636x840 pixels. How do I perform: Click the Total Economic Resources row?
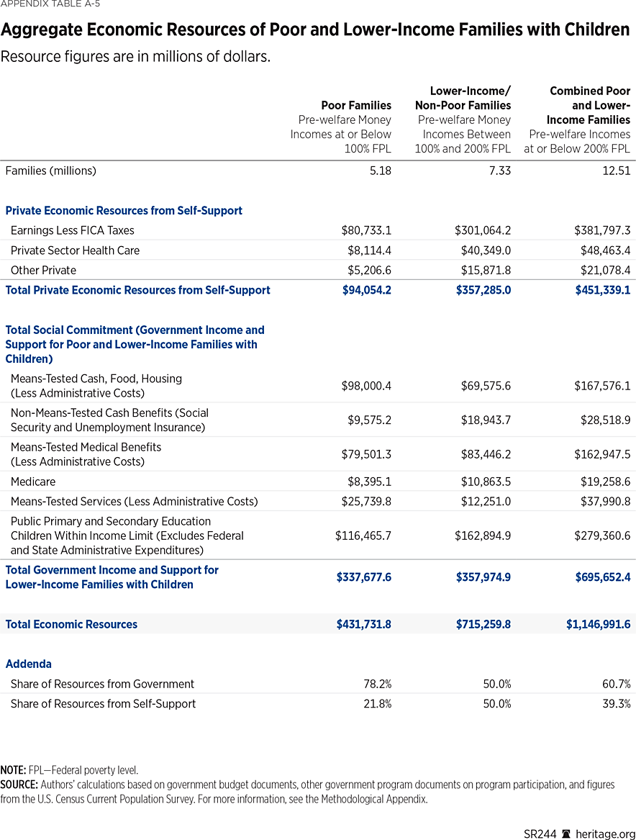point(71,624)
